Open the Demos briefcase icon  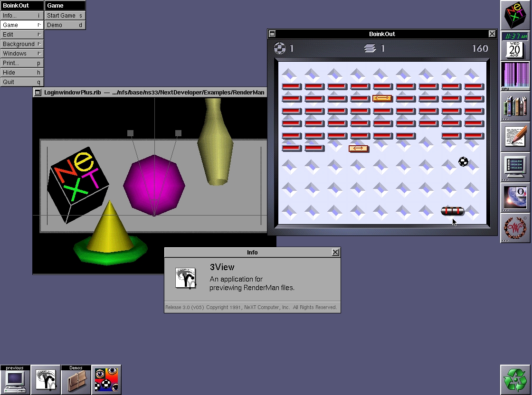point(76,380)
